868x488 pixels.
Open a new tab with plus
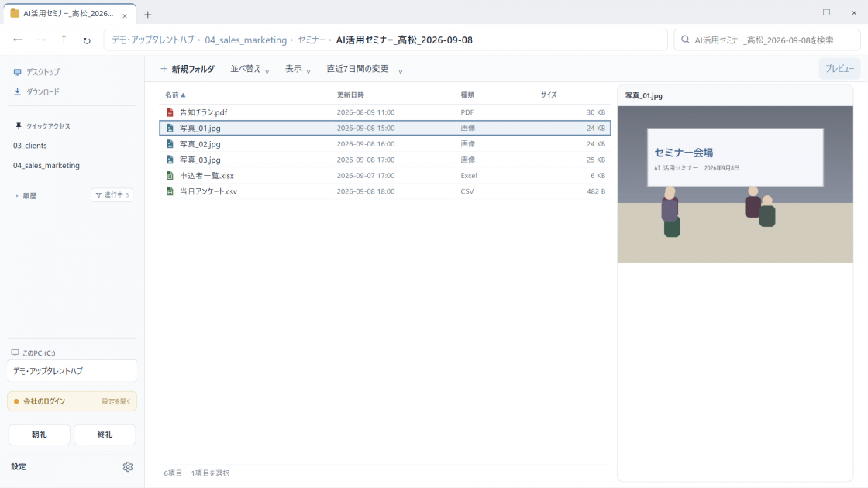147,15
